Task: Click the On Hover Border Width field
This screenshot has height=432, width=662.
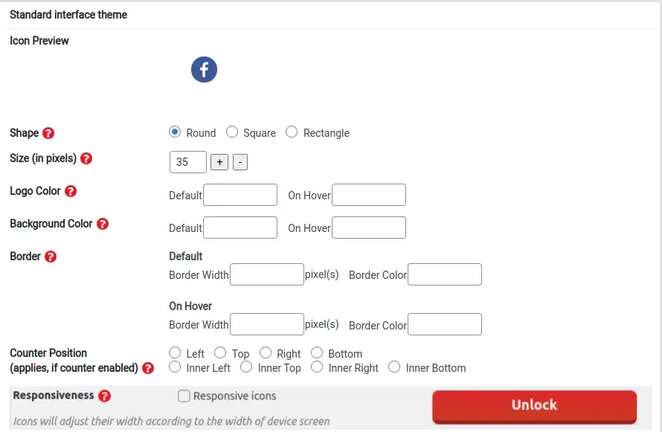Action: [267, 324]
